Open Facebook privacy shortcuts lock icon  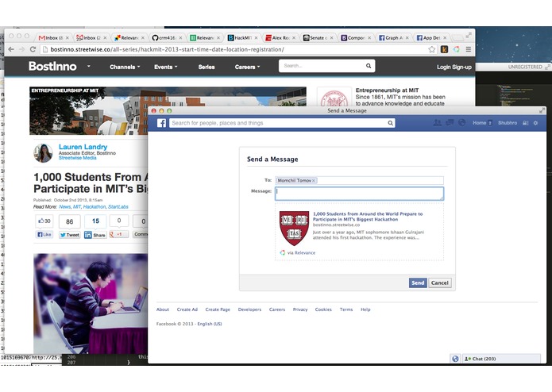[525, 123]
